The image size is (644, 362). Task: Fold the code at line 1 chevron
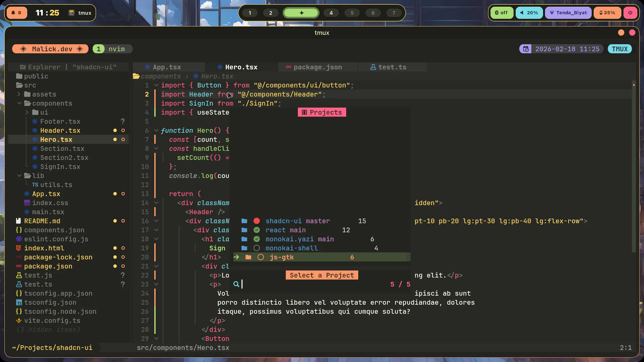[x=156, y=85]
